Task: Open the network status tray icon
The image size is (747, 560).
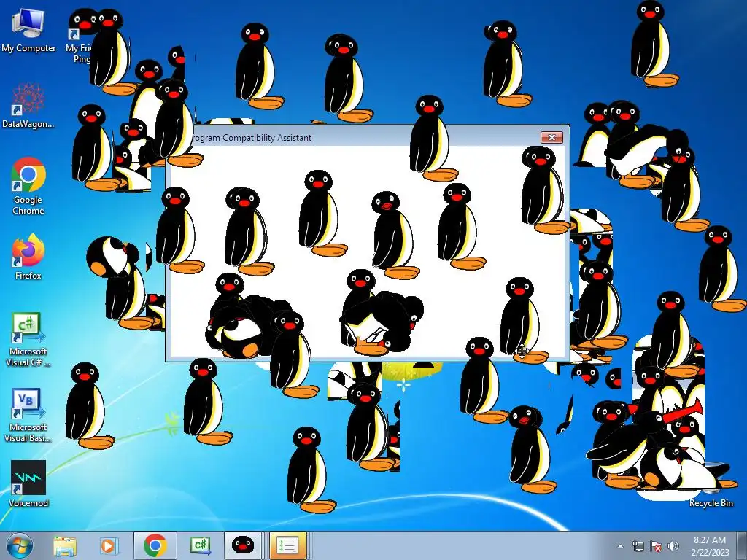Action: click(x=638, y=546)
